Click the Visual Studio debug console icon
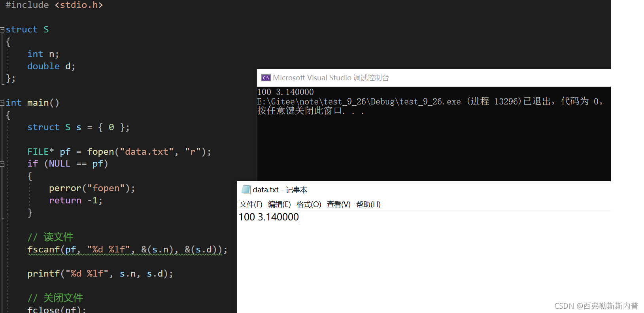Screen dimensions: 644x313 [x=266, y=78]
